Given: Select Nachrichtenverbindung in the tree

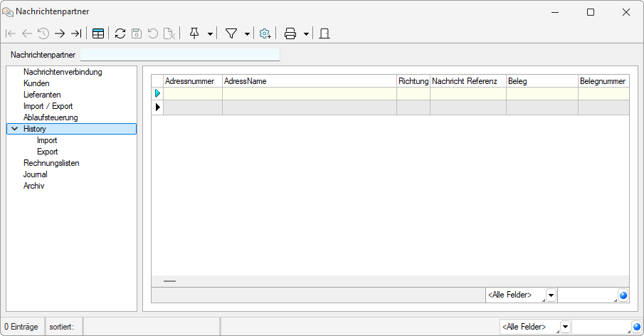Looking at the screenshot, I should tap(63, 72).
